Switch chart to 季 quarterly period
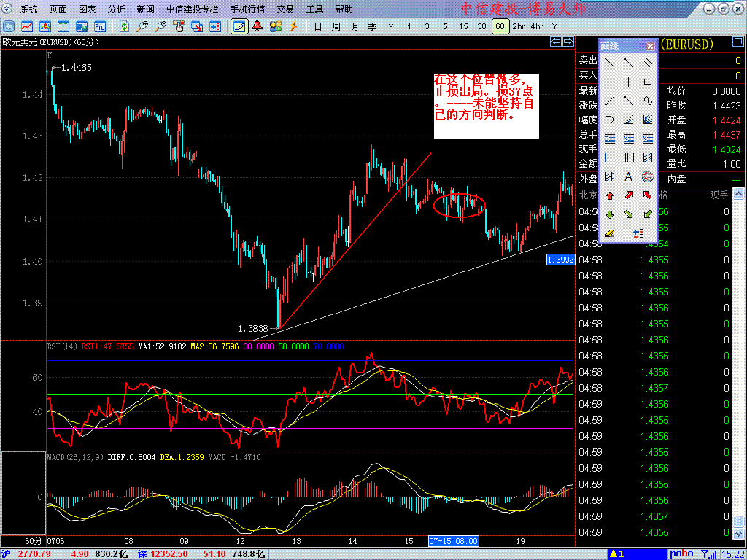The image size is (747, 560). point(373,27)
